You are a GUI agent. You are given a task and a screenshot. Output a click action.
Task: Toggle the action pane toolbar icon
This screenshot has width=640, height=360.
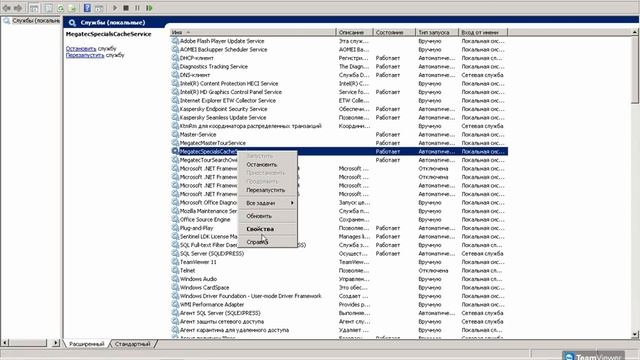pyautogui.click(x=99, y=8)
